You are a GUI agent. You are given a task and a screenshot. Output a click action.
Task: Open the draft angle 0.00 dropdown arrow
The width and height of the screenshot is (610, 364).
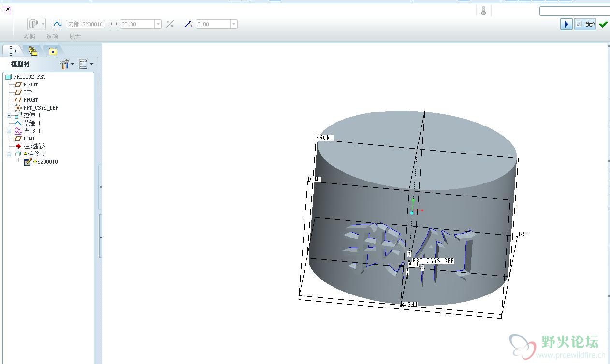(234, 24)
